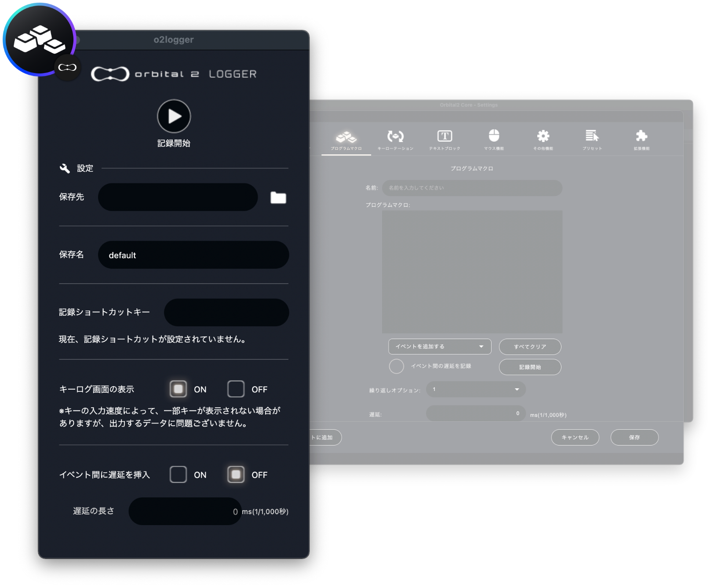714x588 pixels.
Task: Open Preset tab in Settings window
Action: pyautogui.click(x=592, y=140)
